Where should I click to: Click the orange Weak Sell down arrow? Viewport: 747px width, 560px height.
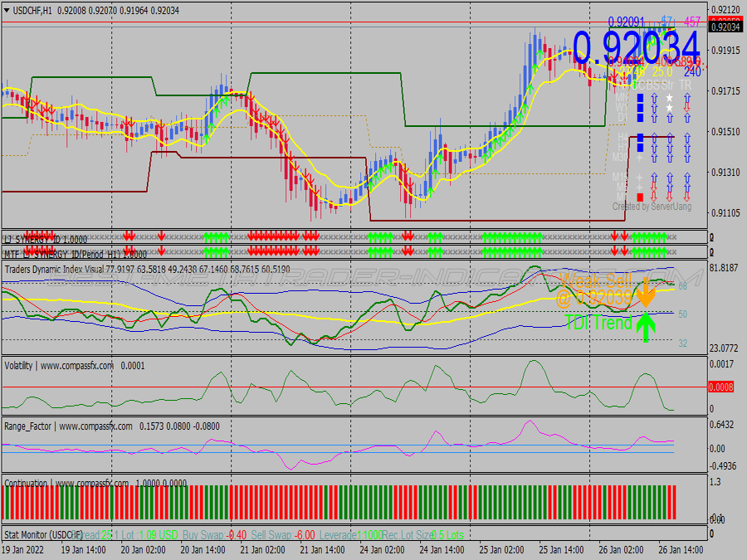coord(646,292)
